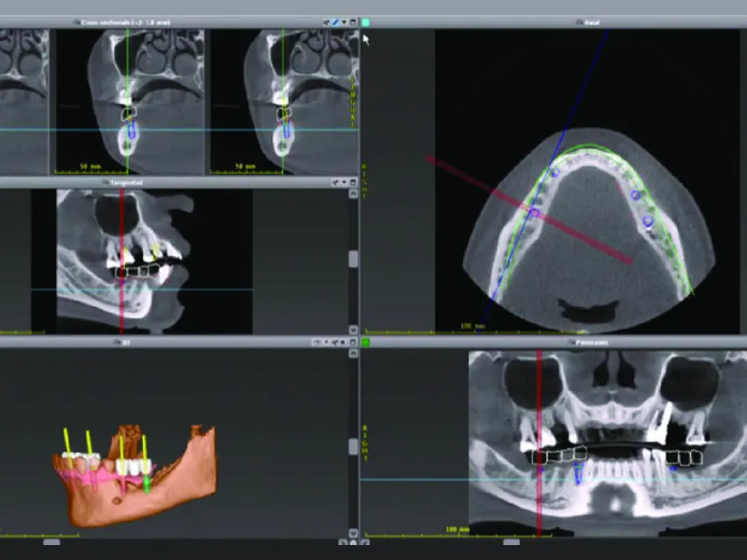Click the up arrow of the 3D view scrollbar
Image resolution: width=747 pixels, height=560 pixels.
click(x=353, y=354)
